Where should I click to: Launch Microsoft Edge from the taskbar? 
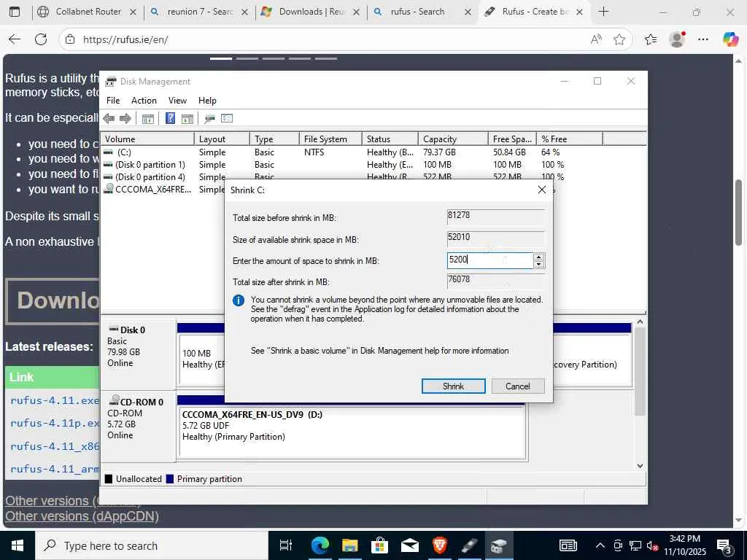point(320,545)
